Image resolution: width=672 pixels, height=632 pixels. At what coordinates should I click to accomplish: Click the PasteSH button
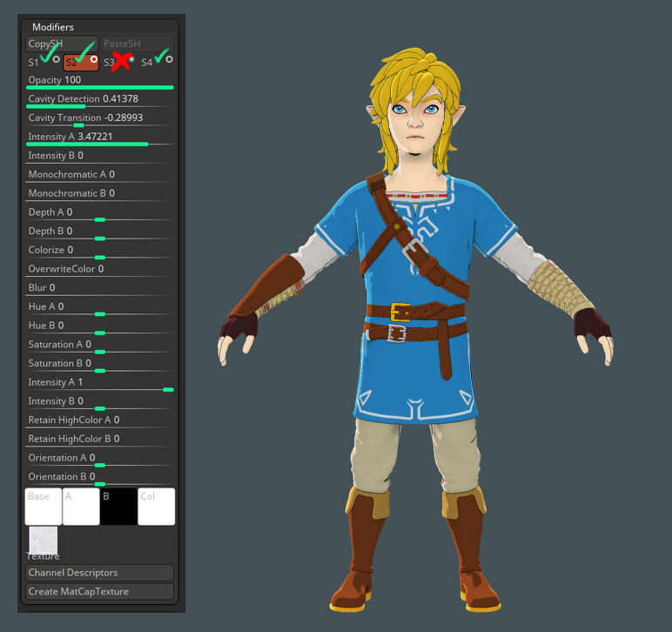[x=138, y=44]
